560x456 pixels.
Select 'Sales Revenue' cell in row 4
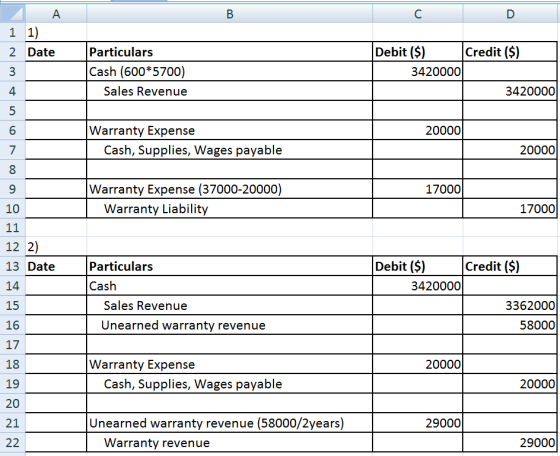pyautogui.click(x=230, y=91)
